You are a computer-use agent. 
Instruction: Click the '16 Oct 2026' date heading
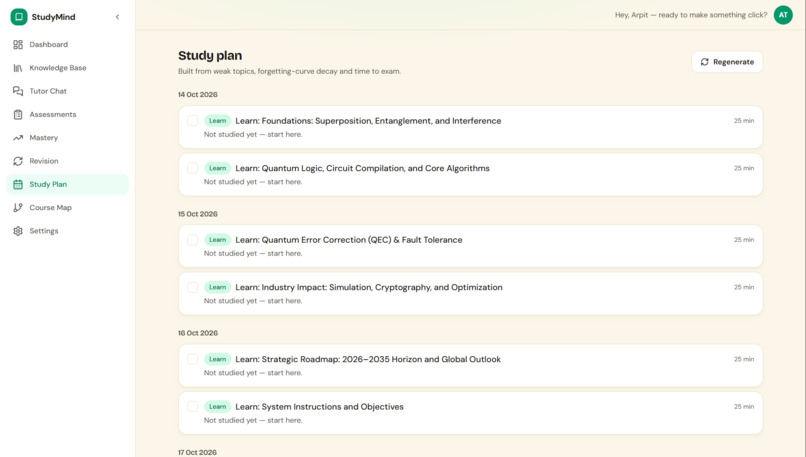click(198, 333)
